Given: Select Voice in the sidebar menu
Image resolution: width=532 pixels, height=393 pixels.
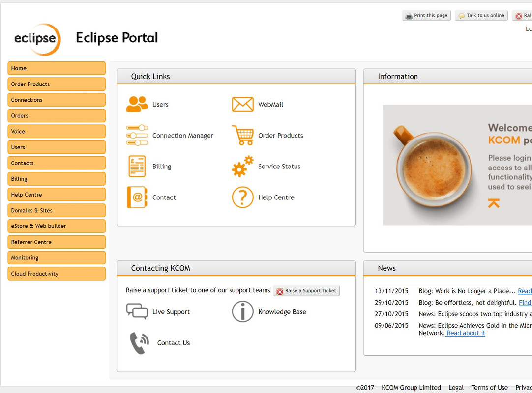Looking at the screenshot, I should 57,131.
